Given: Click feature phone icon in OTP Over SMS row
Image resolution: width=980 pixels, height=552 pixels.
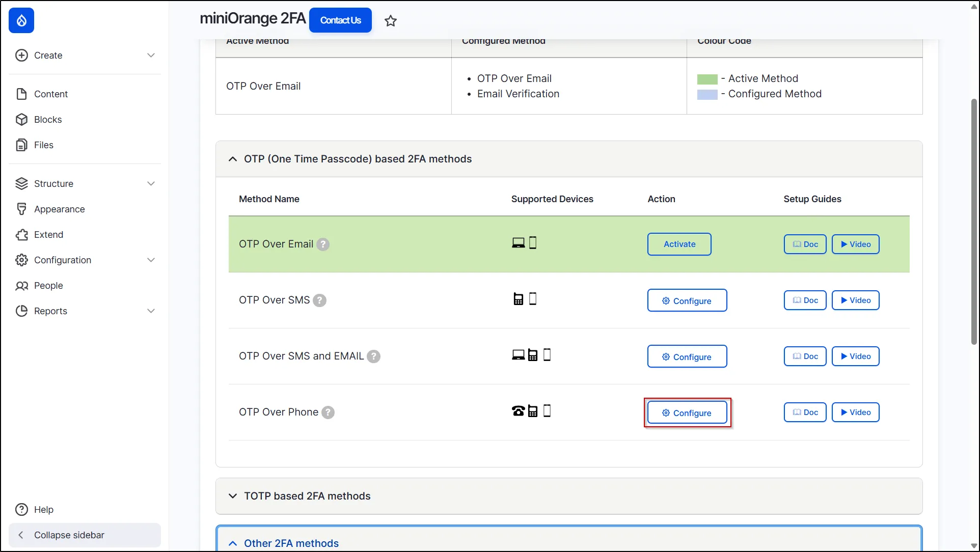Looking at the screenshot, I should [x=518, y=299].
